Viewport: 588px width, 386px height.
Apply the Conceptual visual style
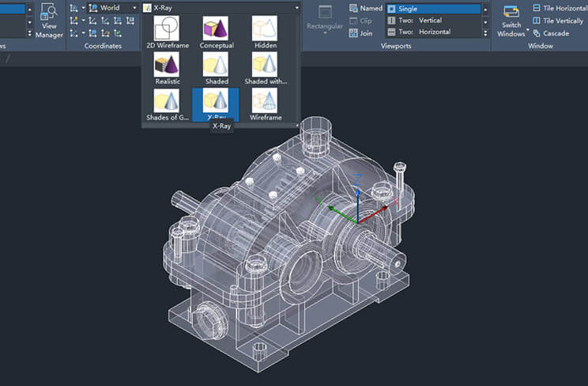[x=216, y=32]
